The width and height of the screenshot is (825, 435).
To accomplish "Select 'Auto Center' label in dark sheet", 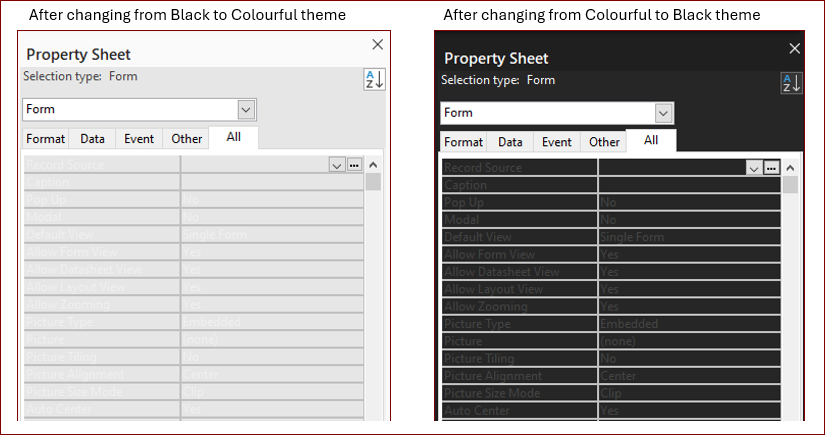I will (x=477, y=411).
